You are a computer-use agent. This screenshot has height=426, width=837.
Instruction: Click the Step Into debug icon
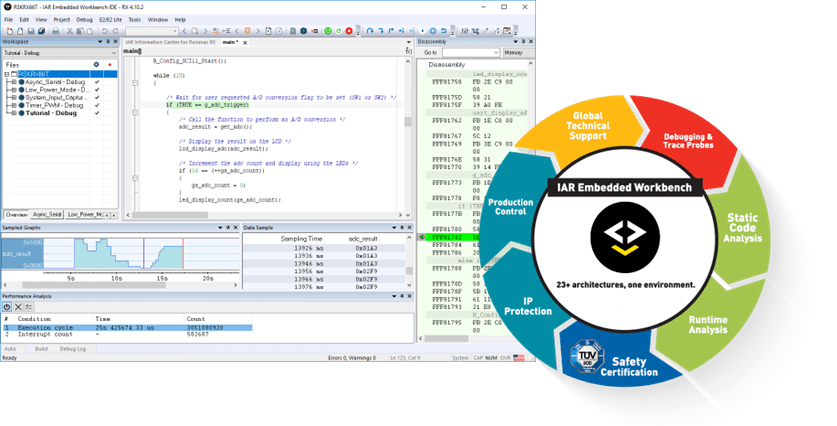tap(381, 31)
